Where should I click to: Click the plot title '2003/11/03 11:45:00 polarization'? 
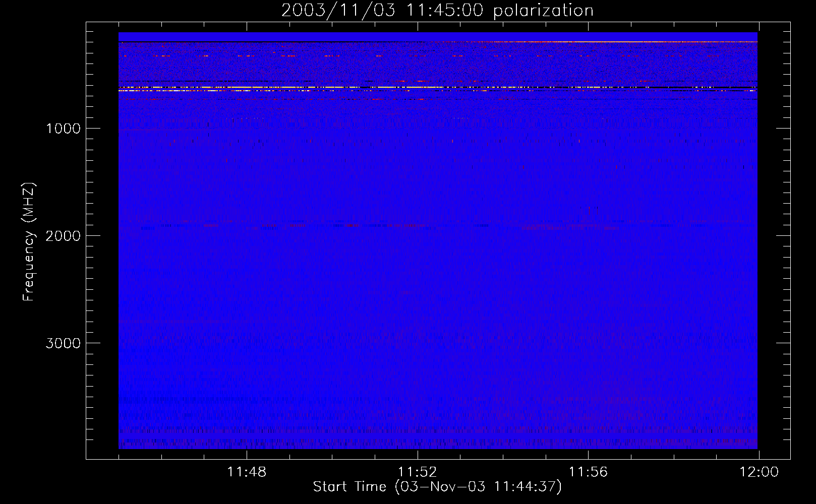tap(437, 11)
